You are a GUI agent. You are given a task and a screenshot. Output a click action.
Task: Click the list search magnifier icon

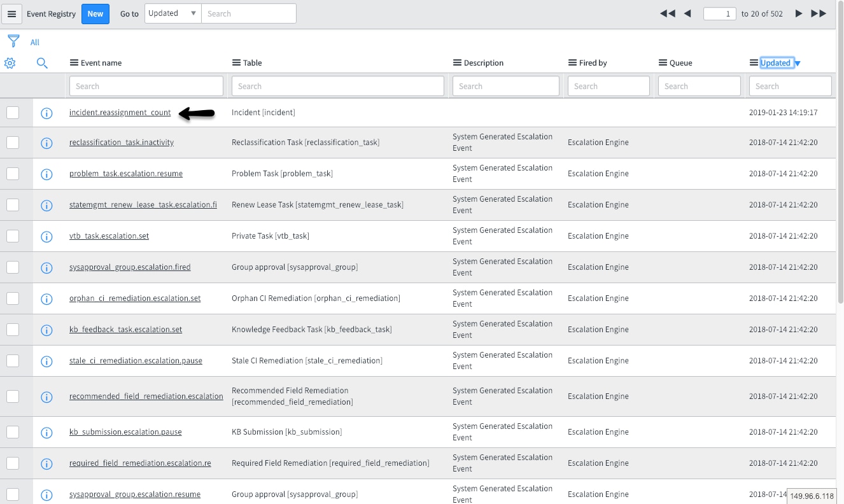point(42,63)
